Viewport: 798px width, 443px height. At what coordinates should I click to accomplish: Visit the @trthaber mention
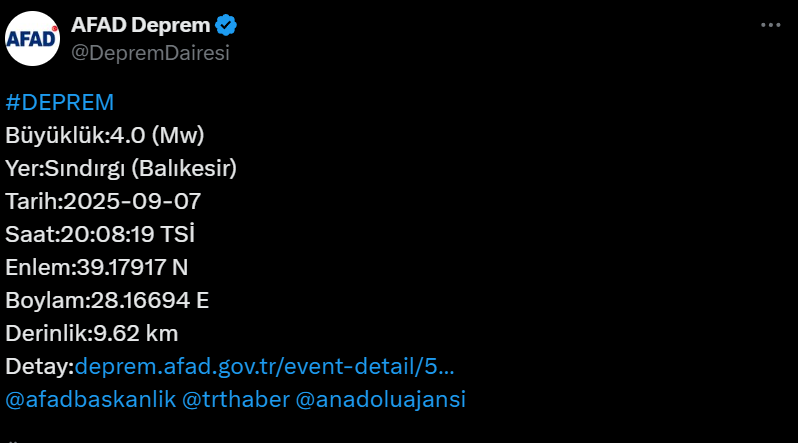click(x=235, y=399)
